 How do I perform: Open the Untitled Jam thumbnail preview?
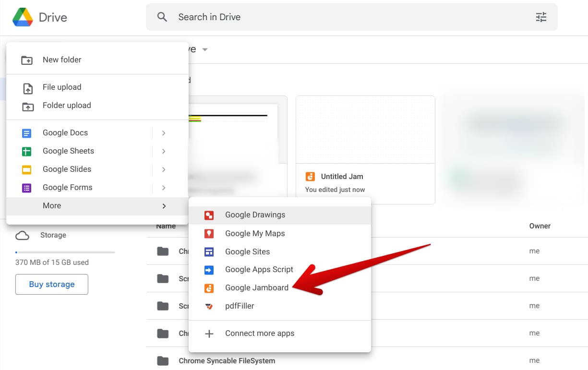click(365, 130)
